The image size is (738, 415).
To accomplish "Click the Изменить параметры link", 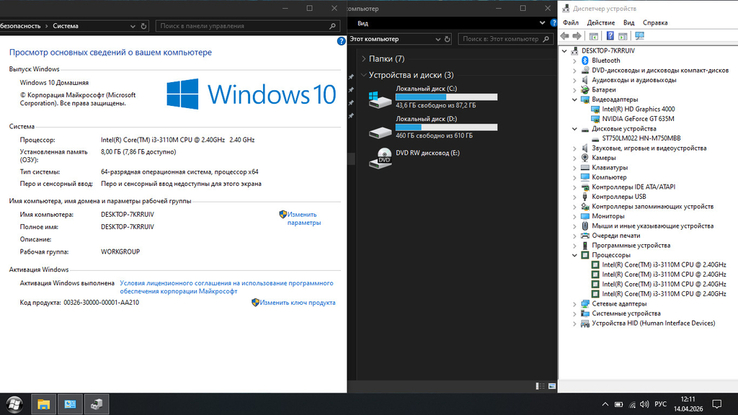I will 304,218.
